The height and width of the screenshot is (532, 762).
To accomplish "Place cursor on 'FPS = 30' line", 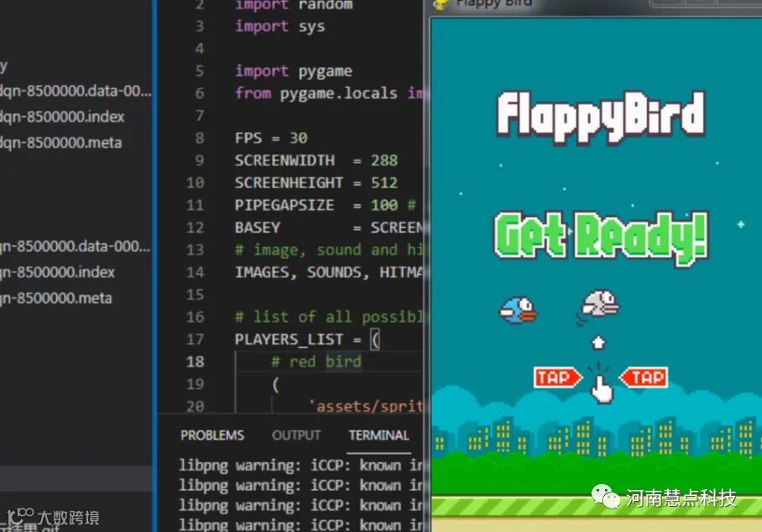I will [271, 138].
